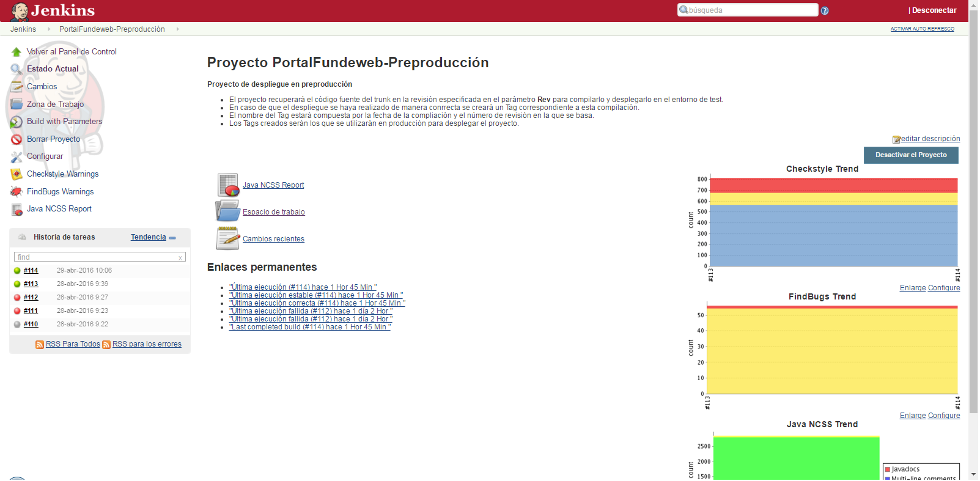
Task: Click the Checkstyle Warnings icon in sidebar
Action: tap(17, 174)
